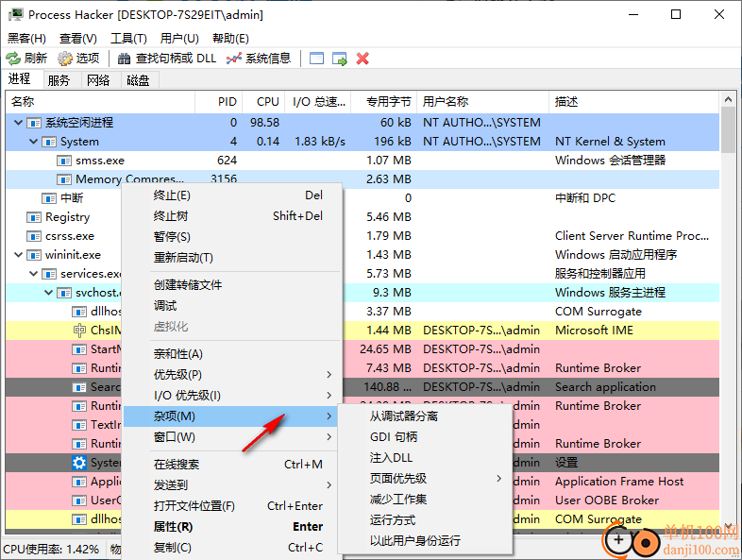Collapse the services.exe tree node
Viewport: 742px width, 560px height.
pyautogui.click(x=34, y=274)
